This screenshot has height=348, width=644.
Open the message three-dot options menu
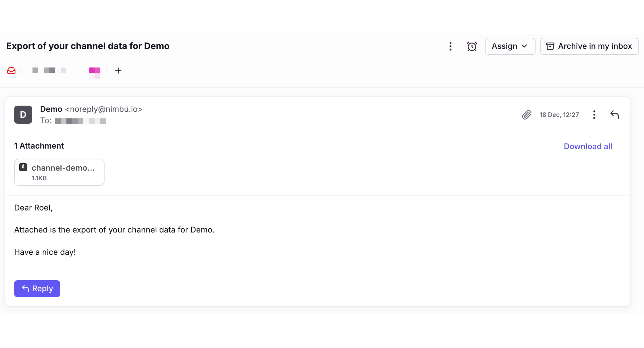tap(594, 114)
